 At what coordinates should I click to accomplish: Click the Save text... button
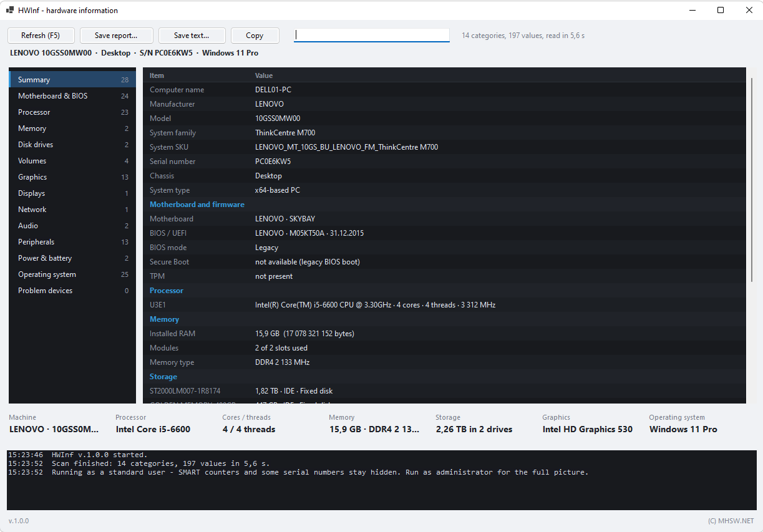click(192, 36)
